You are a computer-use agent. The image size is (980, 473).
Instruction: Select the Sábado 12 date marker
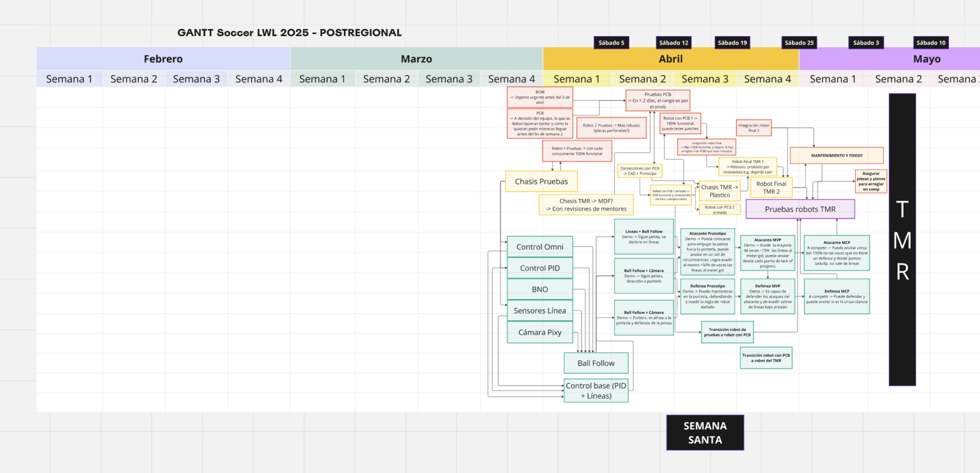pos(673,43)
